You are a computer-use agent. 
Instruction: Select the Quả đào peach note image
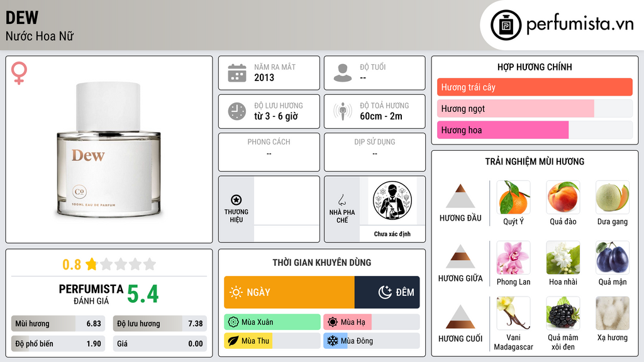[563, 197]
